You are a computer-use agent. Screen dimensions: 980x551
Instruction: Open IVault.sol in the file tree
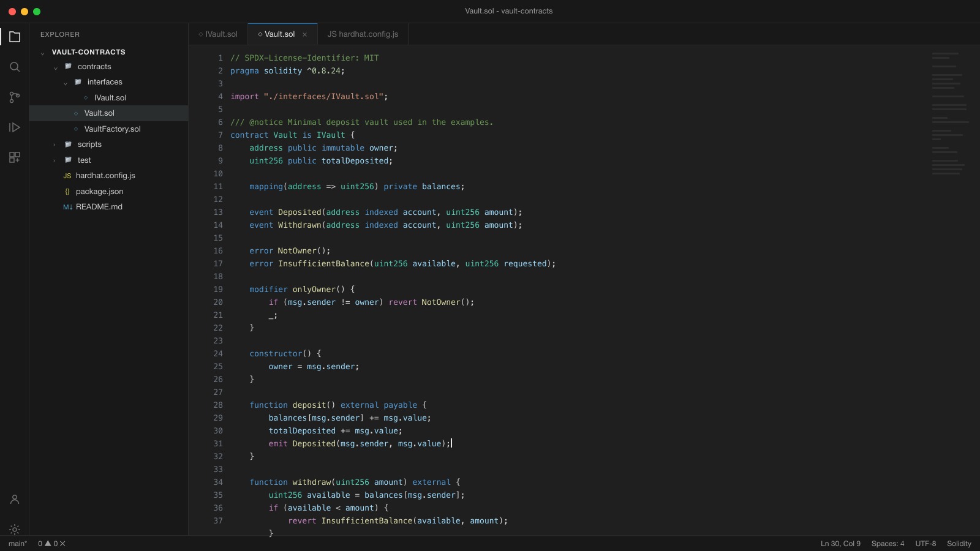[x=109, y=97]
